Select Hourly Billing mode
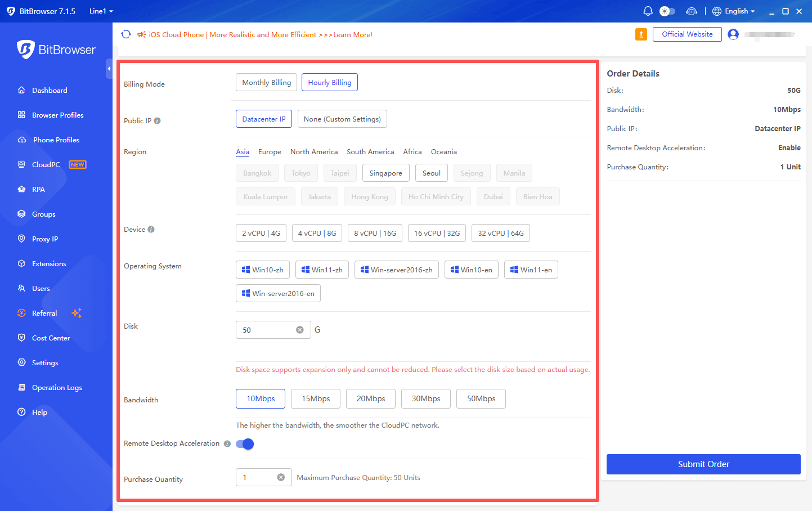 click(330, 82)
